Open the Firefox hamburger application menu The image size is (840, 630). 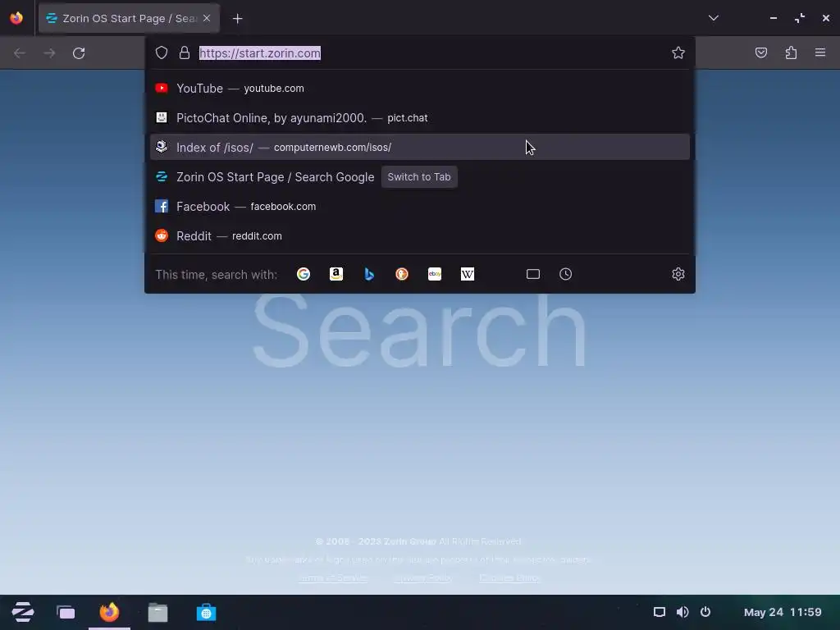point(820,52)
